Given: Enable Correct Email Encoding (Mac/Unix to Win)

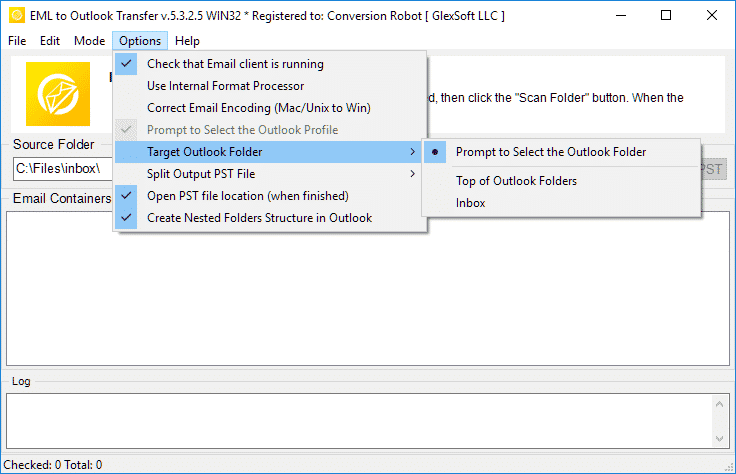Looking at the screenshot, I should [x=270, y=108].
